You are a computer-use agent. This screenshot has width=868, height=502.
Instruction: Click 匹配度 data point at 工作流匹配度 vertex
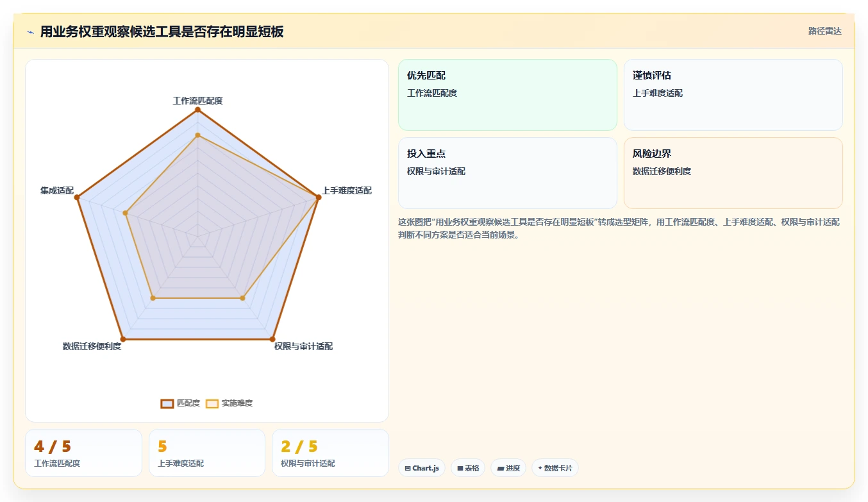point(197,110)
